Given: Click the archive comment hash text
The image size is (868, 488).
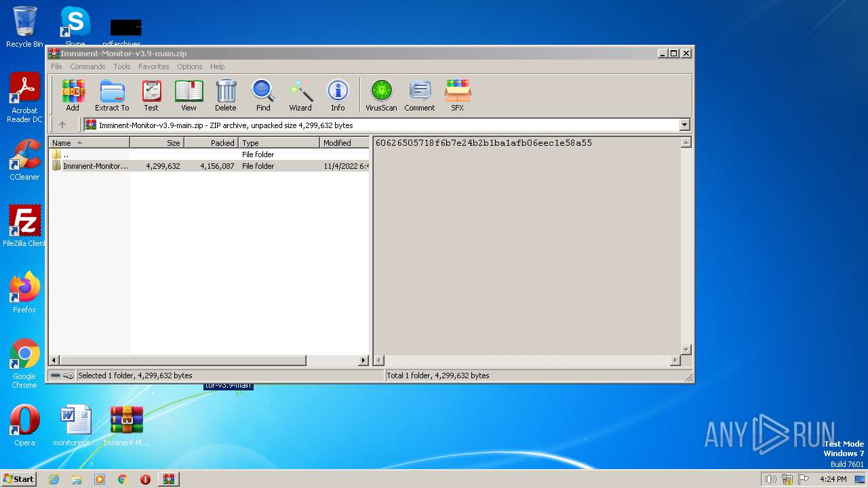Looking at the screenshot, I should click(x=484, y=143).
